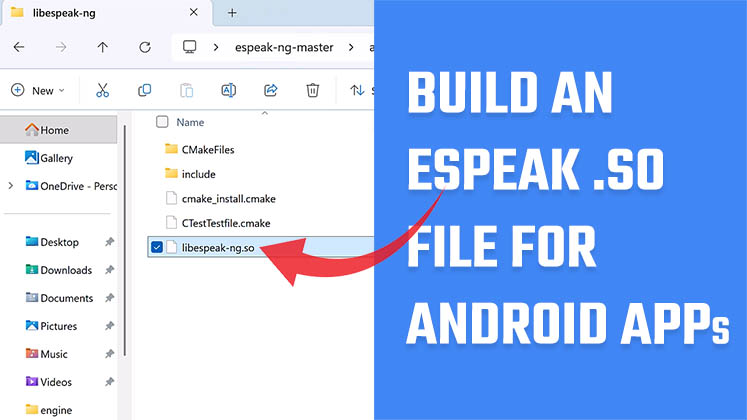Expand the OneDrive tree node
This screenshot has width=747, height=420.
click(10, 186)
